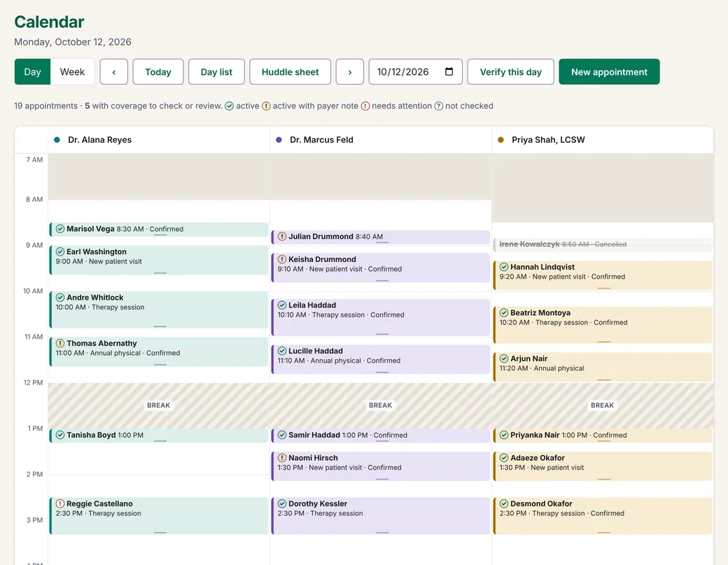Click coverage status icon for Samir Haddad
This screenshot has width=728, height=565.
[x=282, y=435]
